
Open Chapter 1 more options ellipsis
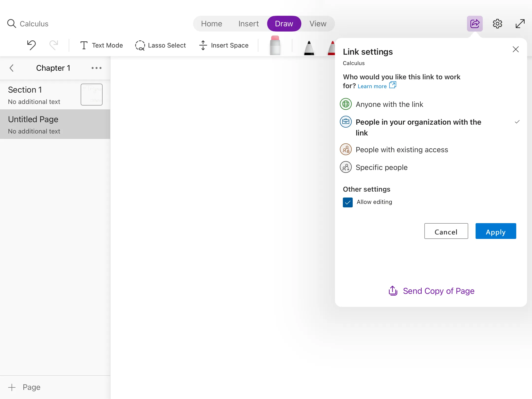point(96,68)
